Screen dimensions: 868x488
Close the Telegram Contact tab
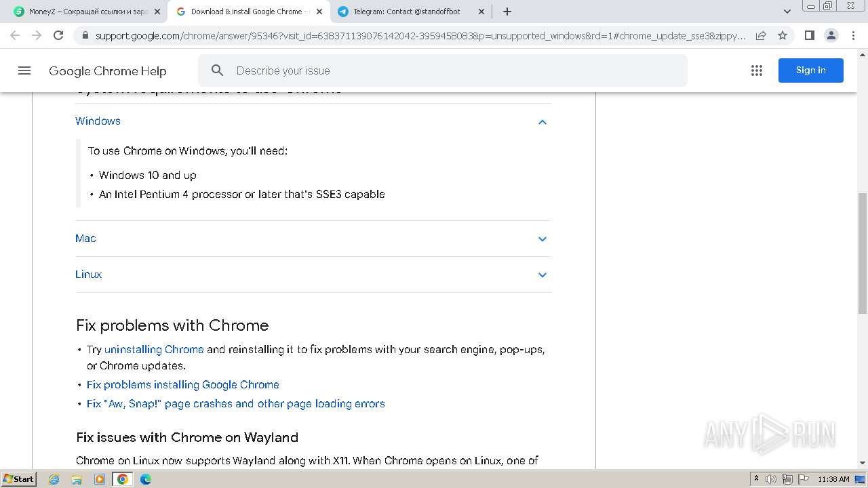[481, 12]
